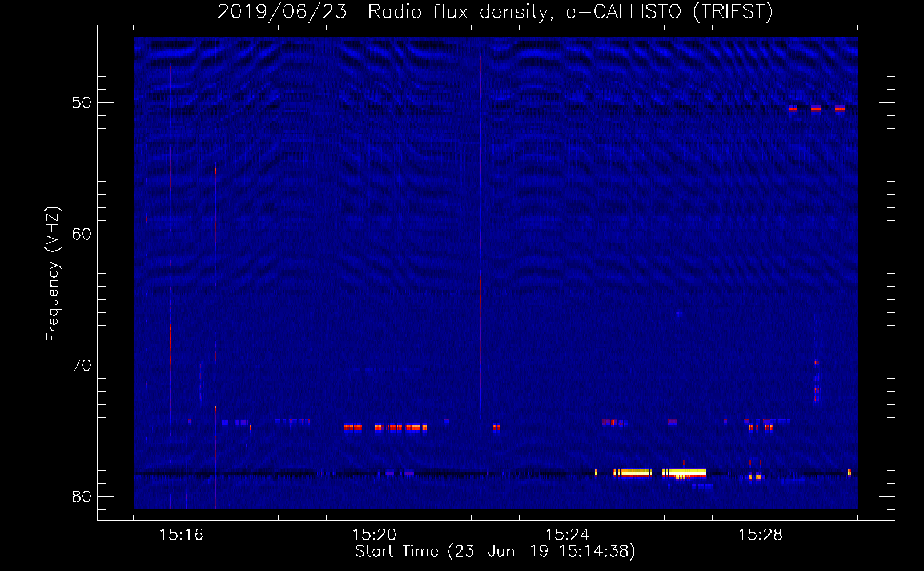924x571 pixels.
Task: Click the 50 frequency tick label
Action: click(82, 103)
